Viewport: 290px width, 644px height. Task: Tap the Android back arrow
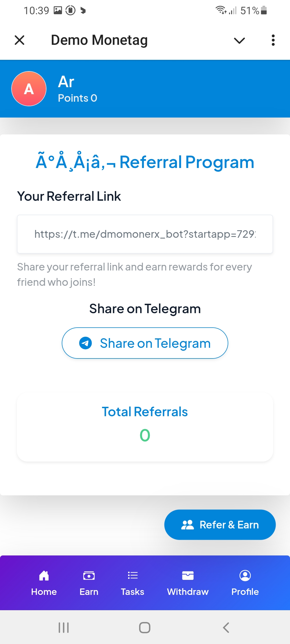(226, 628)
